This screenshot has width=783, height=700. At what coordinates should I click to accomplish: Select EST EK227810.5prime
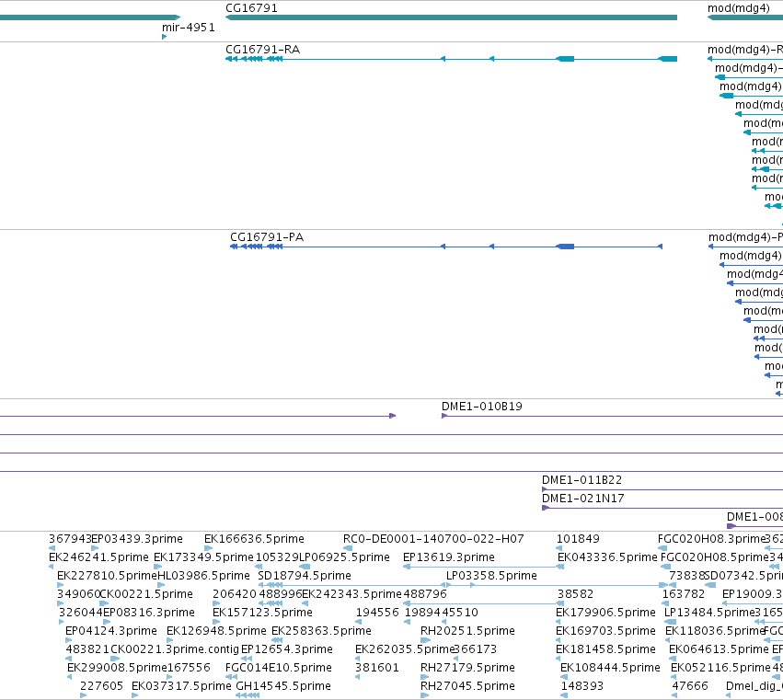click(x=108, y=576)
